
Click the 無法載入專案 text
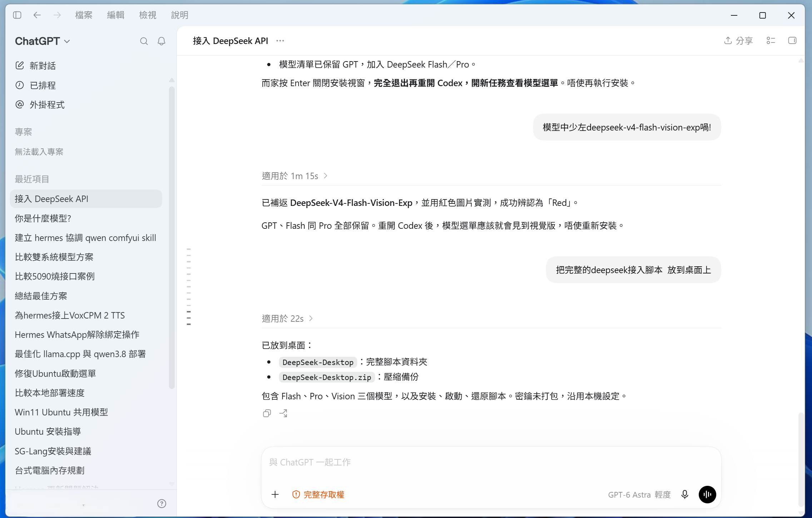(x=39, y=152)
